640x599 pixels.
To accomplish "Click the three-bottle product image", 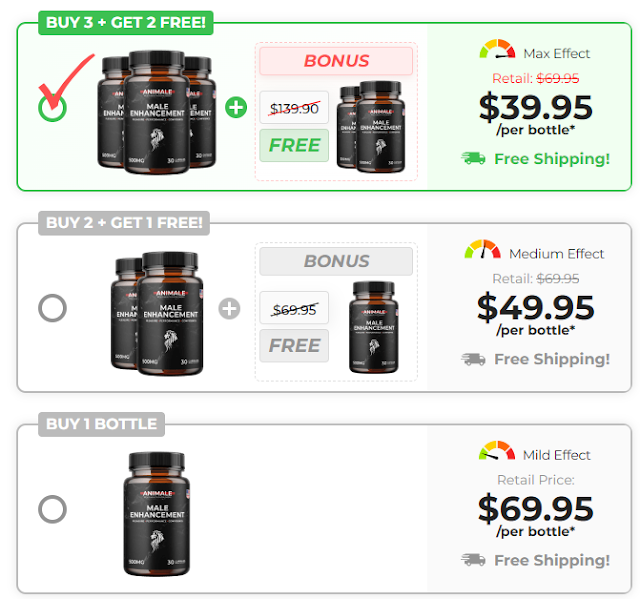I will pos(157,112).
